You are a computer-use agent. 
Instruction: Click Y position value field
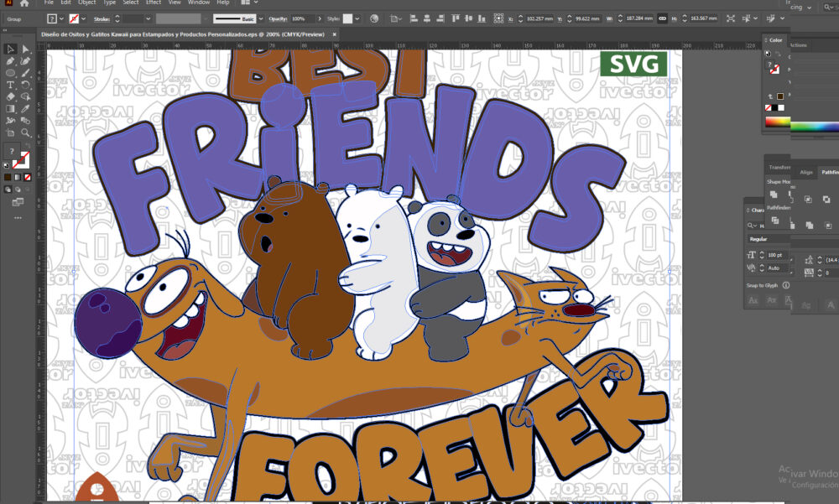pyautogui.click(x=587, y=18)
